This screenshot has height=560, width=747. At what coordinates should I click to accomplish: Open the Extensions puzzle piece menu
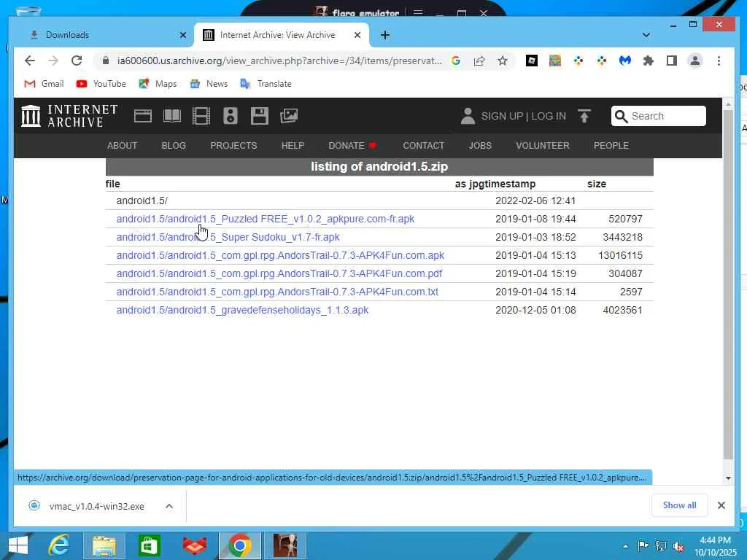648,61
